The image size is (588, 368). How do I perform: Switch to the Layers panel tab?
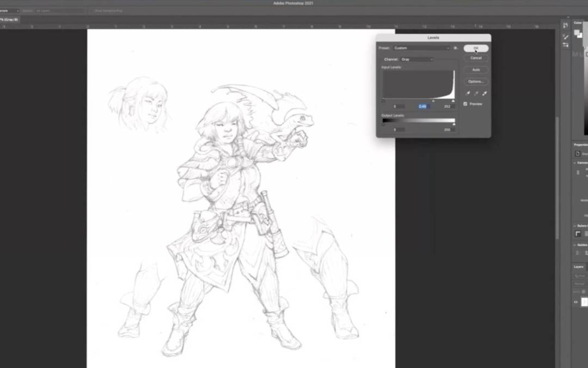(x=579, y=267)
